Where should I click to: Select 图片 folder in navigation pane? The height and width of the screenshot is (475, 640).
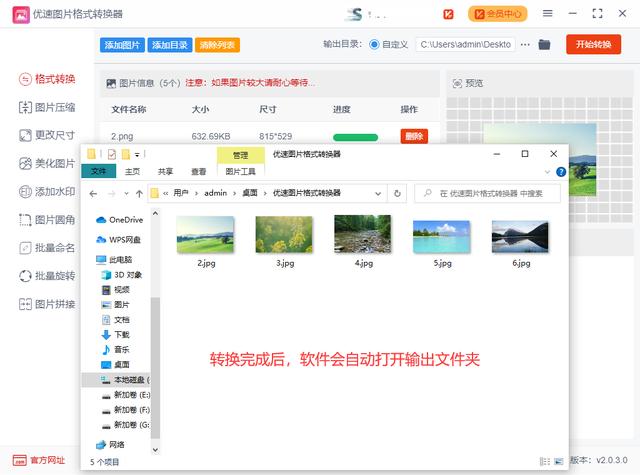pyautogui.click(x=116, y=305)
